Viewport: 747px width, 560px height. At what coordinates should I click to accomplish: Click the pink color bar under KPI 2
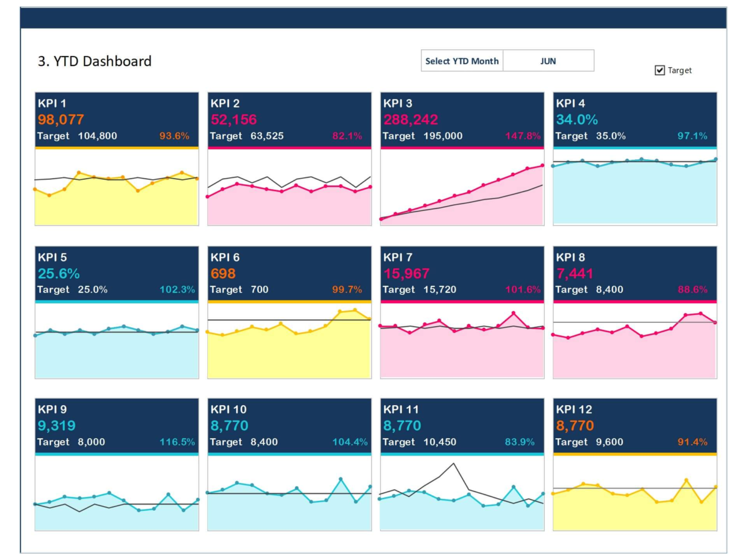(x=289, y=148)
